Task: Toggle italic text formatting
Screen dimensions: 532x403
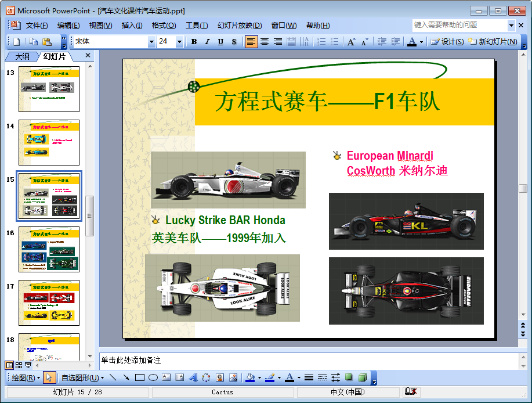Action: click(x=207, y=42)
